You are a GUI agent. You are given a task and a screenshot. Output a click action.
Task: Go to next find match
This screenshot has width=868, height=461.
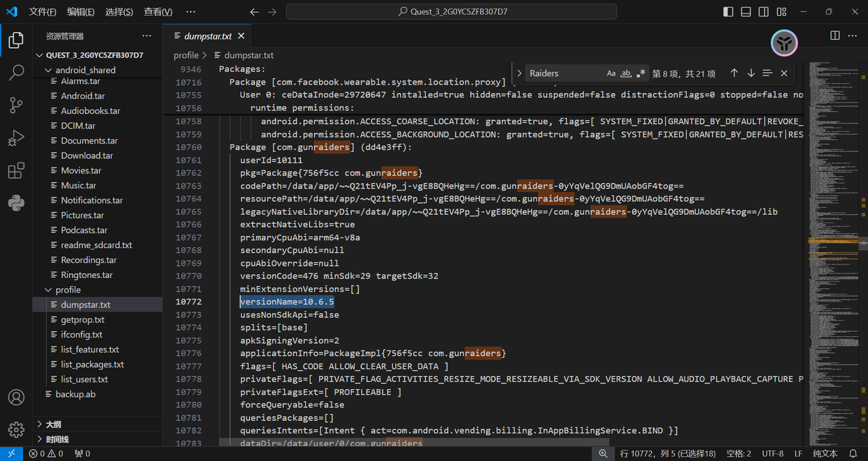[751, 73]
